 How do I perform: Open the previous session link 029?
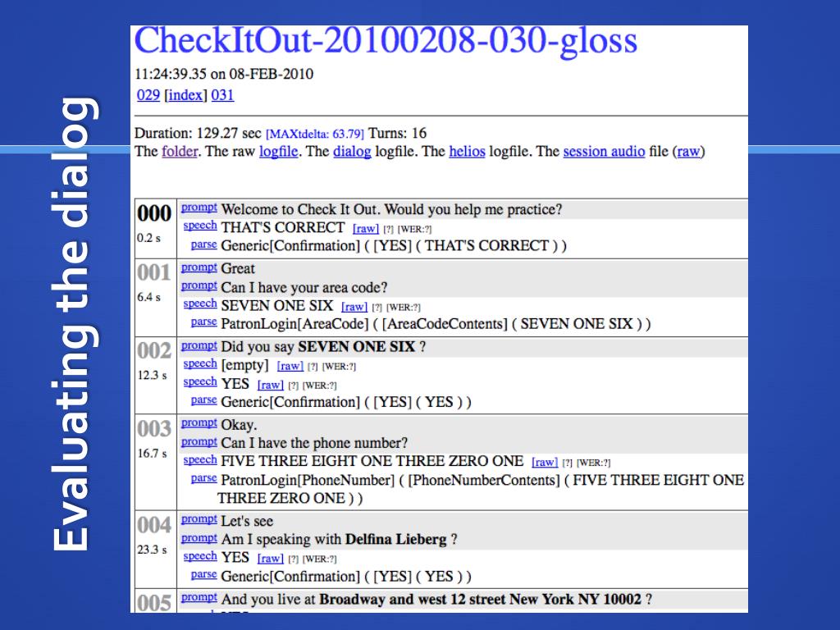(x=148, y=95)
